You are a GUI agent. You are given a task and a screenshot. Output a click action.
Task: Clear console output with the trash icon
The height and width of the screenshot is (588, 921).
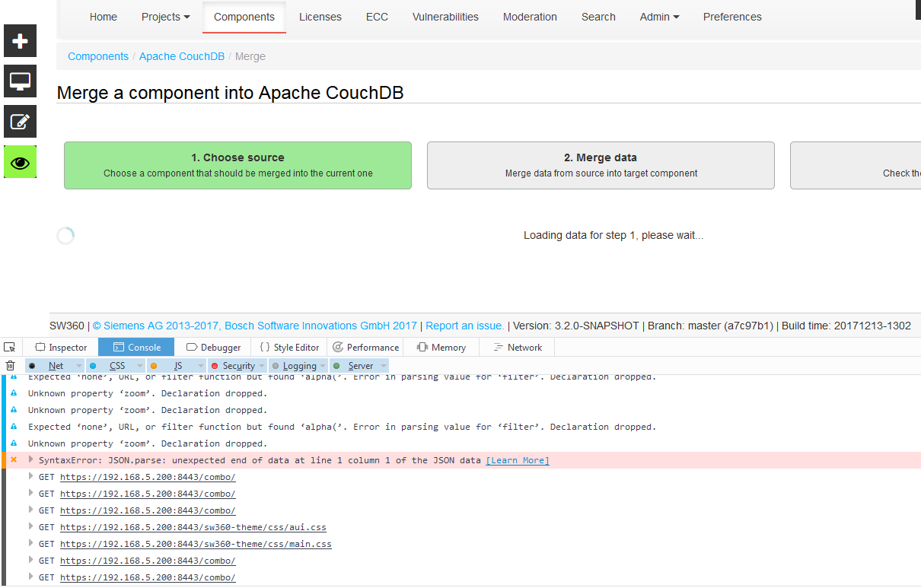pyautogui.click(x=10, y=365)
